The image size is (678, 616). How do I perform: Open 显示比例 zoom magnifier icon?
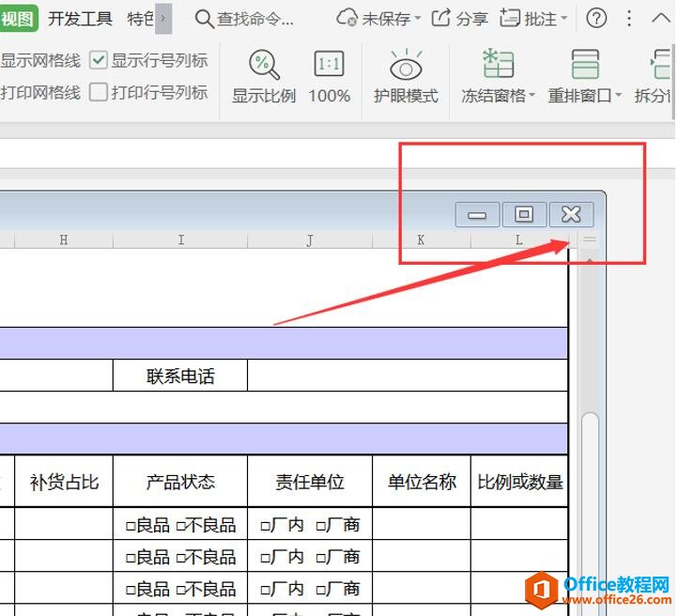coord(264,65)
